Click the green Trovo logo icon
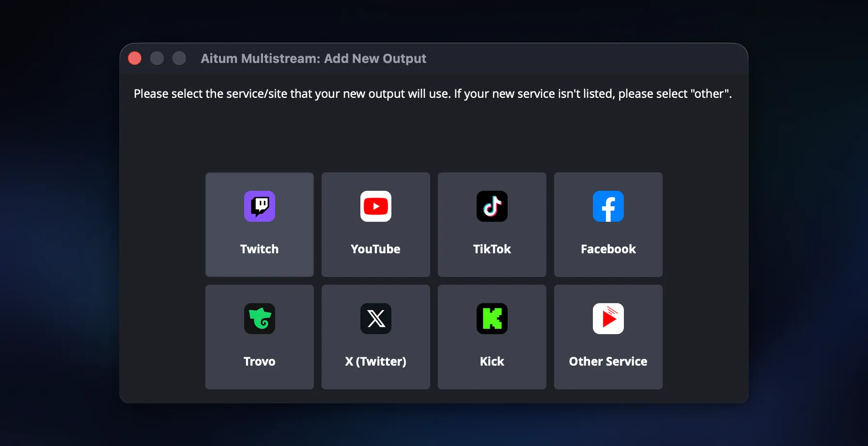 (x=260, y=319)
